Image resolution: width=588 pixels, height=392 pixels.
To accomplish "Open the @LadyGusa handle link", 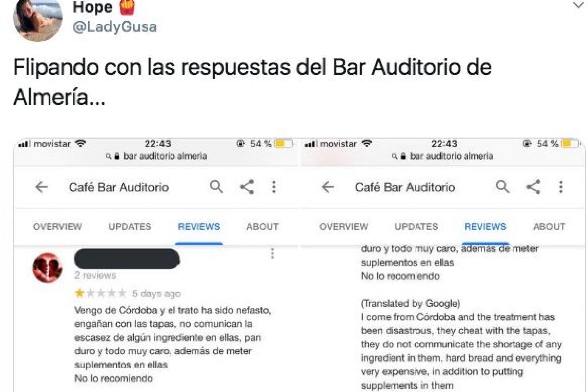I will click(x=115, y=26).
